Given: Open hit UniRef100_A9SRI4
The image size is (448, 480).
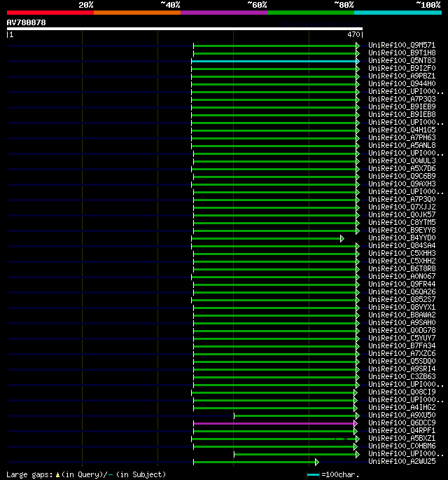Looking at the screenshot, I should click(402, 369).
